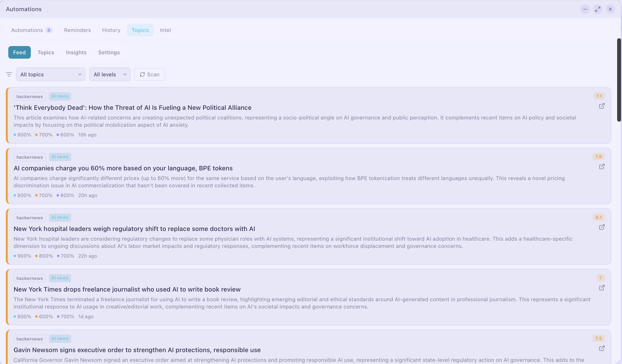Click the 8.1 score badge
The image size is (622, 364).
click(x=598, y=217)
